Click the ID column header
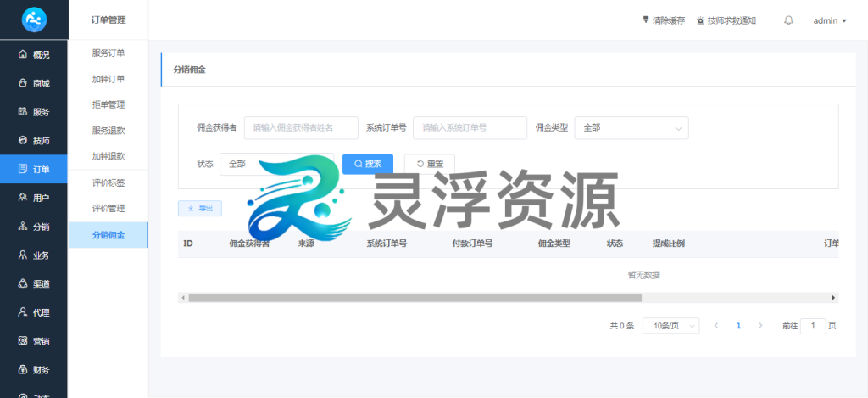This screenshot has height=398, width=868. pos(188,244)
